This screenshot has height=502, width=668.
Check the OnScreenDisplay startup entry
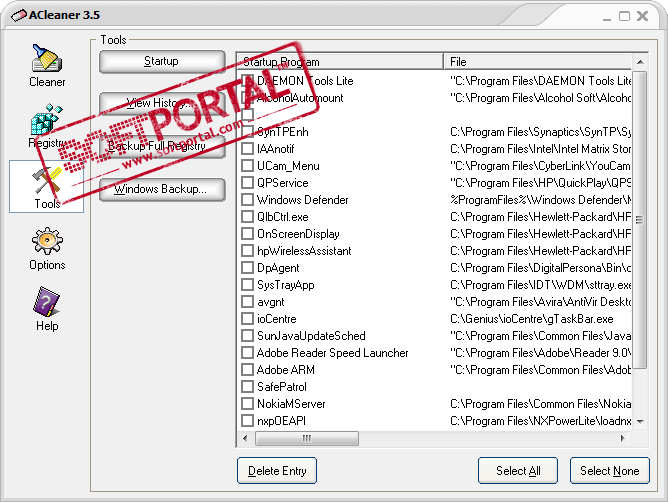coord(248,234)
